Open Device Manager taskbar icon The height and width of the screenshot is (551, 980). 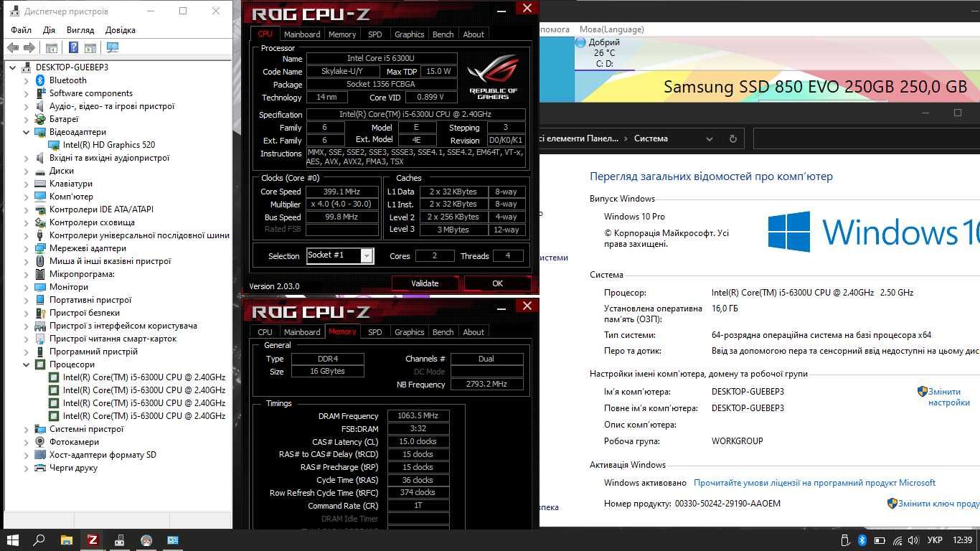tap(119, 540)
